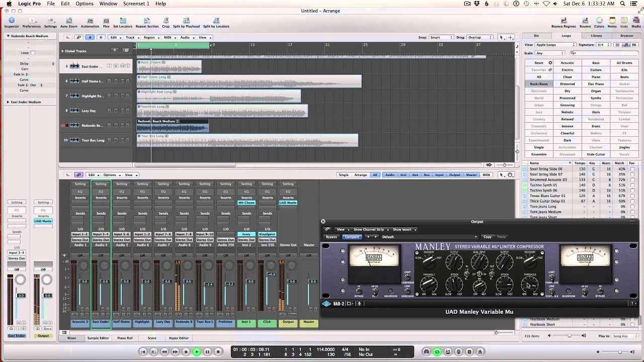Show Automation via the toolbar
Viewport: 644px width, 362px height.
point(90,23)
